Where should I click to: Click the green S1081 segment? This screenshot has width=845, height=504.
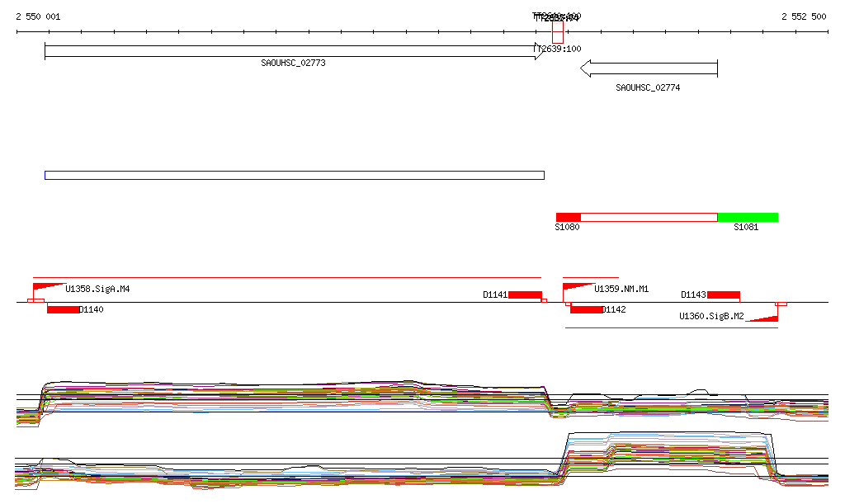pyautogui.click(x=748, y=217)
